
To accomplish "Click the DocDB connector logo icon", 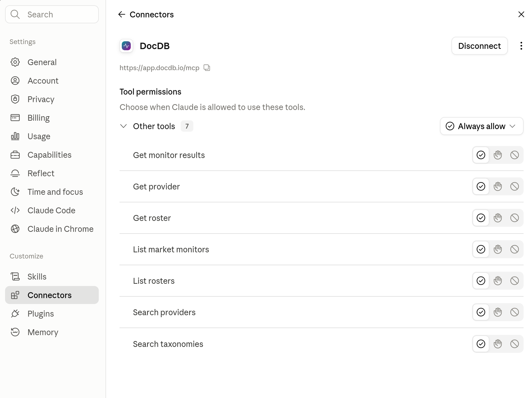I will tap(126, 46).
